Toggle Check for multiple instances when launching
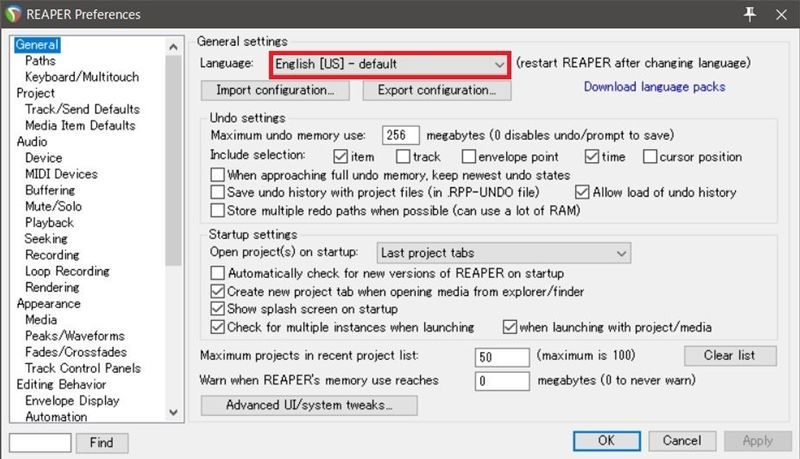This screenshot has width=800, height=459. (217, 327)
